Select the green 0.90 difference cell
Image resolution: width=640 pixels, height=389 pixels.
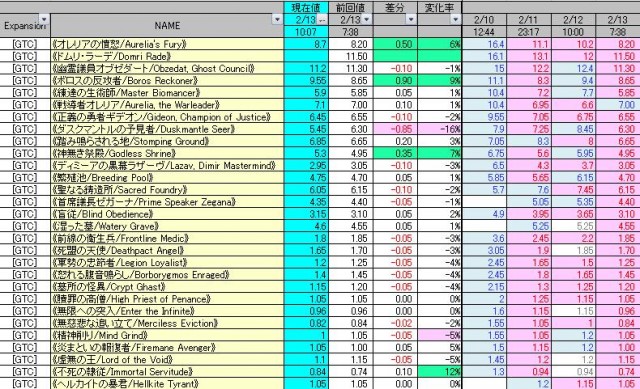click(395, 80)
